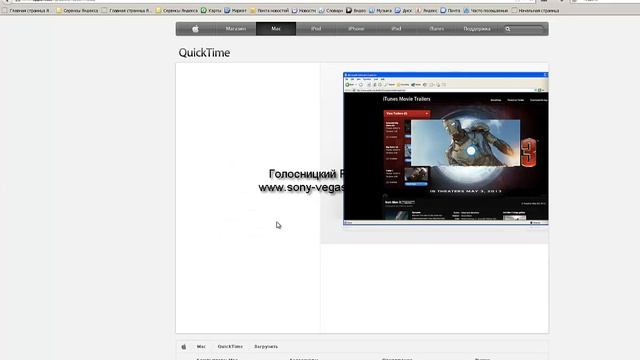The height and width of the screenshot is (360, 640).
Task: Click the QuickTime page heading
Action: point(204,53)
